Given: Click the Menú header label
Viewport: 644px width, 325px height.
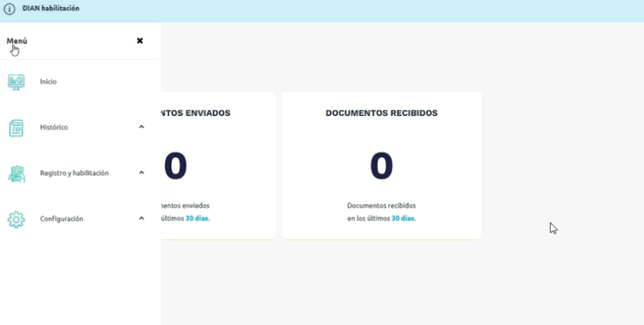Looking at the screenshot, I should (17, 41).
